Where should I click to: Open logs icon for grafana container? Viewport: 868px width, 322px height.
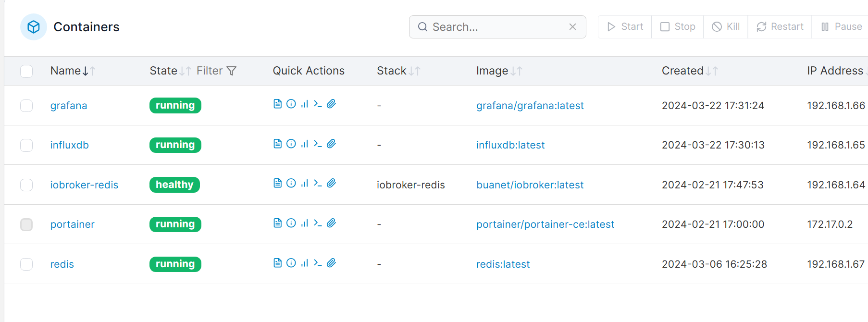[277, 104]
